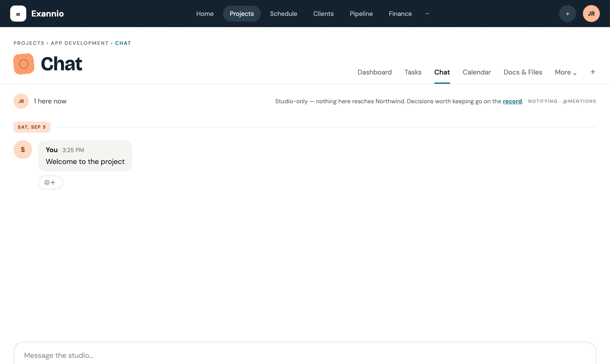
Task: Focus the Message the studio input
Action: point(305,355)
